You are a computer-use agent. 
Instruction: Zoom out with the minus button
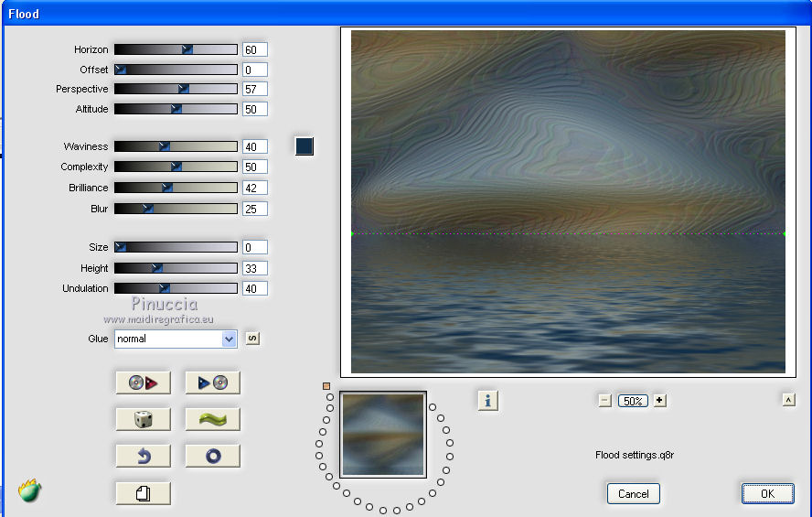(x=604, y=401)
